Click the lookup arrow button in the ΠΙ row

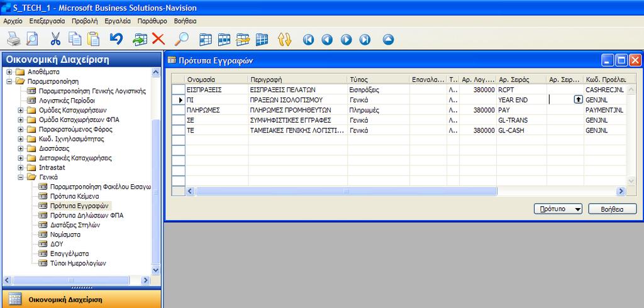[x=579, y=99]
